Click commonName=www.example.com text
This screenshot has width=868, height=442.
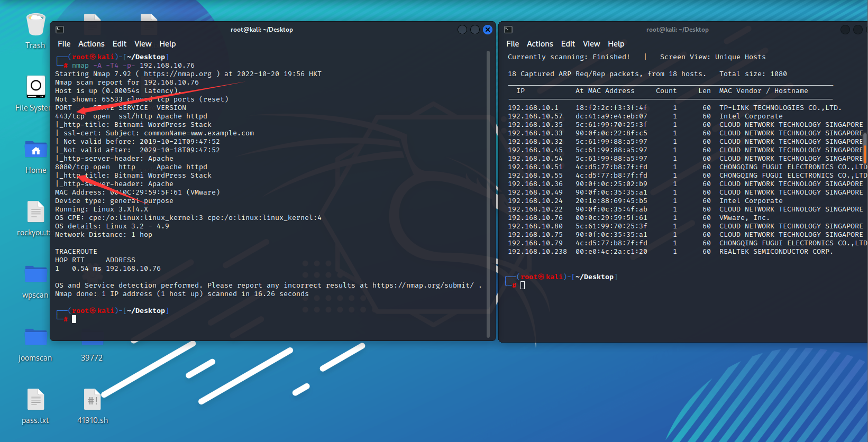tap(199, 133)
